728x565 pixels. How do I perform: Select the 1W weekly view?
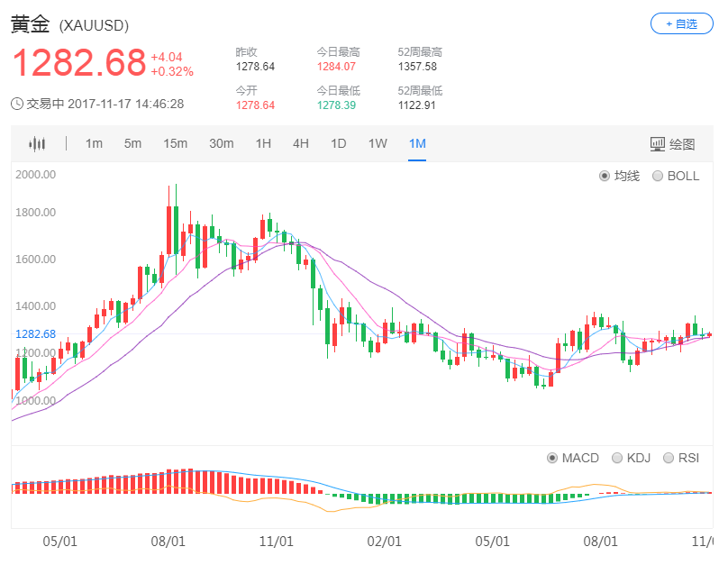(377, 143)
